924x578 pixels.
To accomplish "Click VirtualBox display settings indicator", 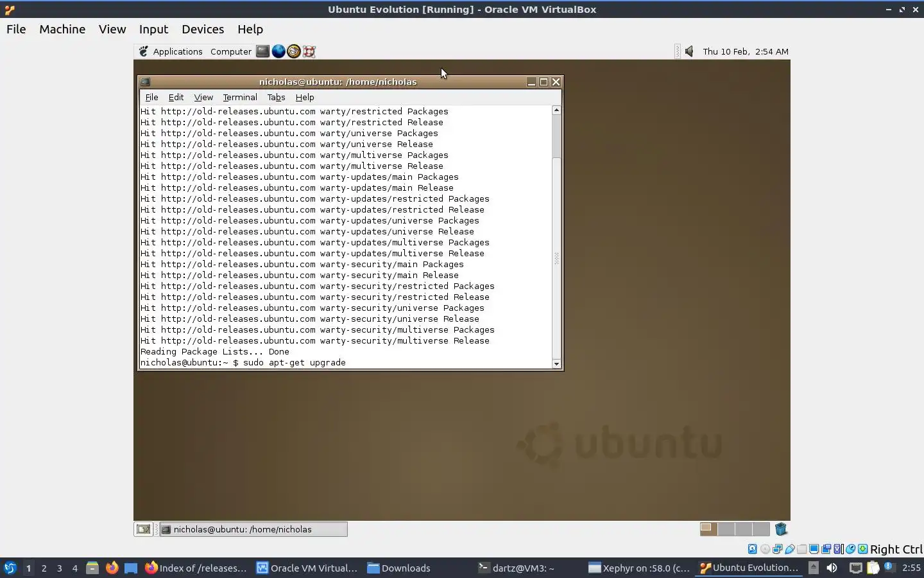I will (814, 549).
